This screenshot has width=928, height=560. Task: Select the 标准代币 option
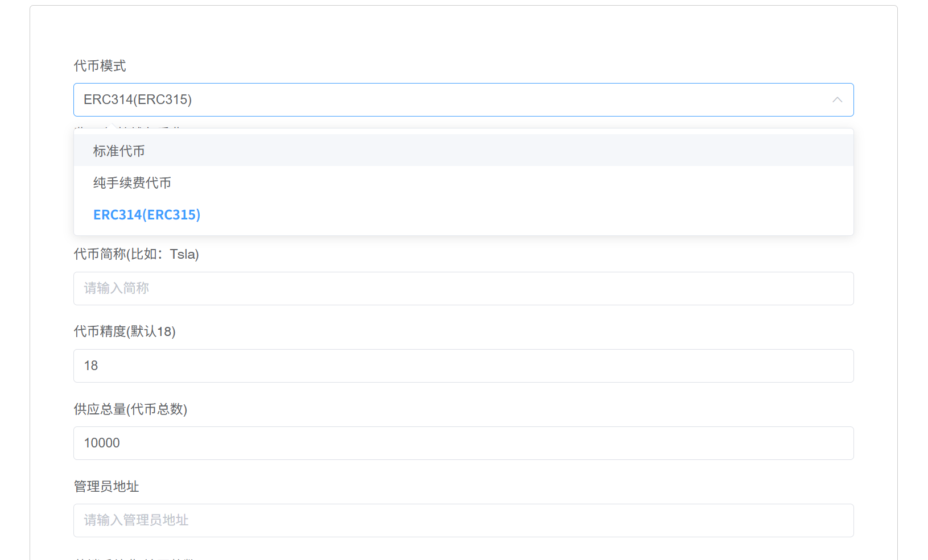464,151
